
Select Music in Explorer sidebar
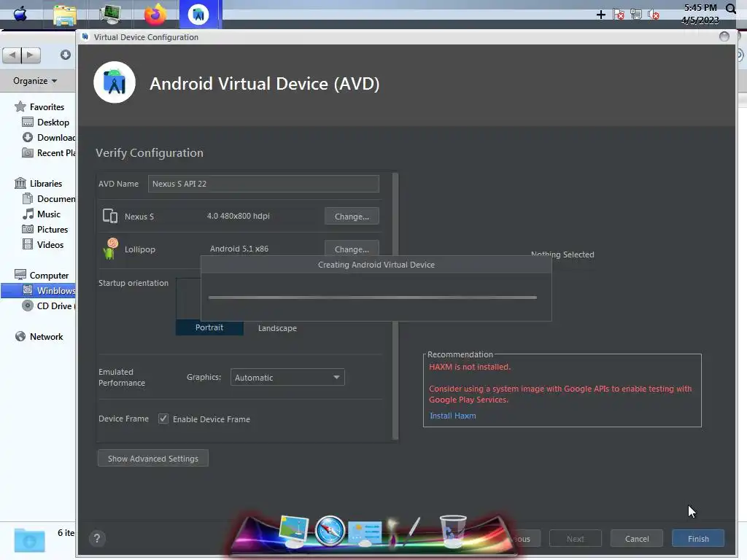tap(42, 214)
